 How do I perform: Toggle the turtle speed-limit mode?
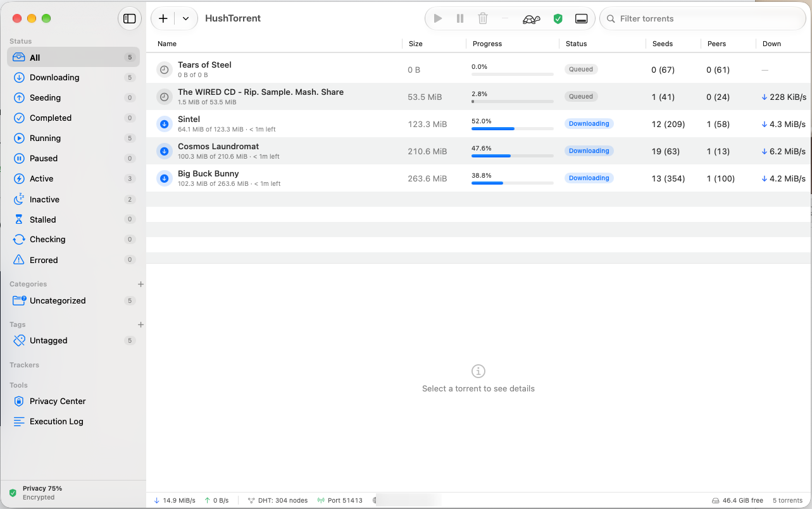[531, 19]
